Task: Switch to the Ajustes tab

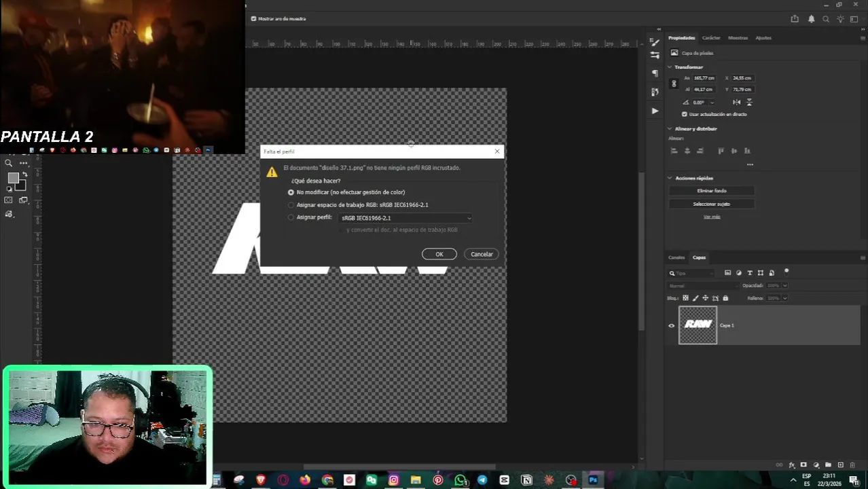Action: click(763, 38)
